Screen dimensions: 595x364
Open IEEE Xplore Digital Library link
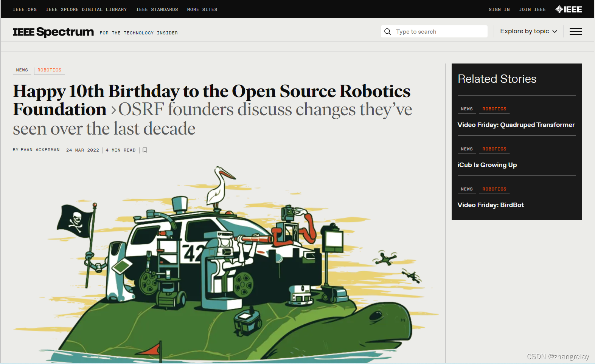click(x=86, y=9)
